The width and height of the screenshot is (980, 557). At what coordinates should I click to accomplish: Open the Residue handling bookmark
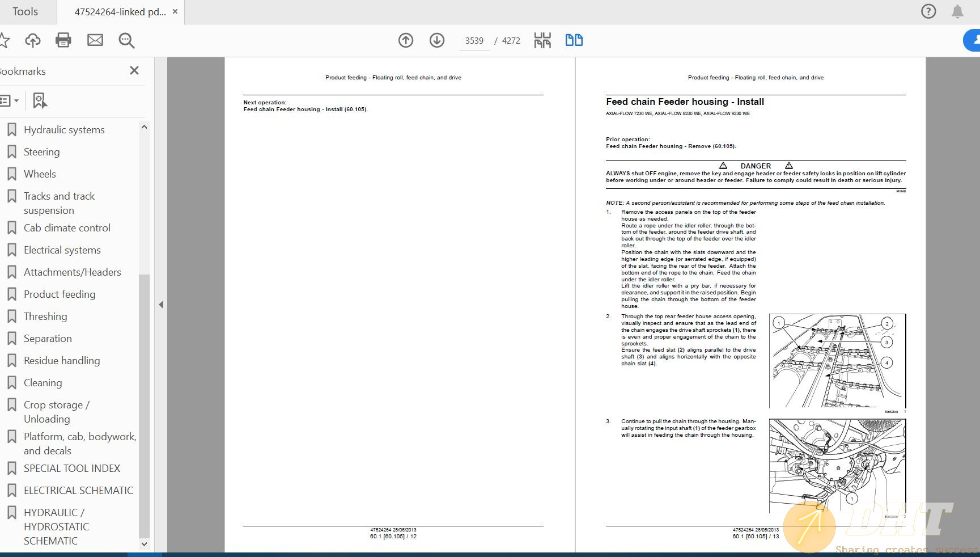(x=62, y=361)
